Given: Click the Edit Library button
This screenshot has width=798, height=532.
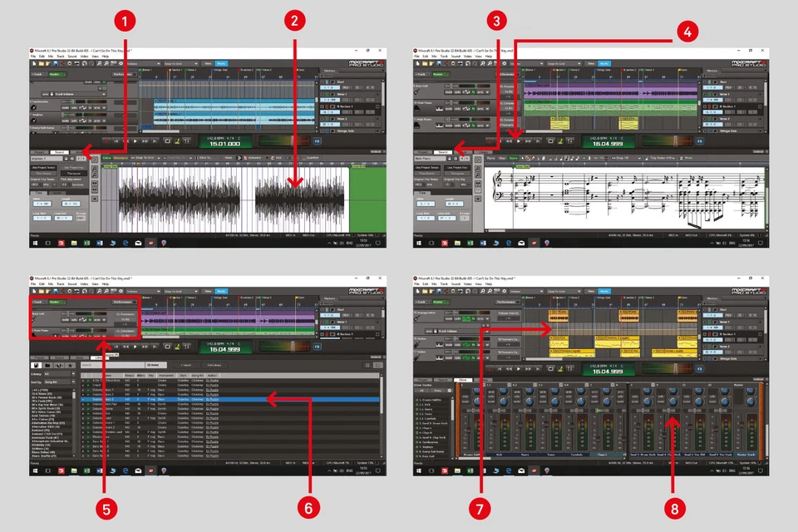Looking at the screenshot, I should 213,365.
